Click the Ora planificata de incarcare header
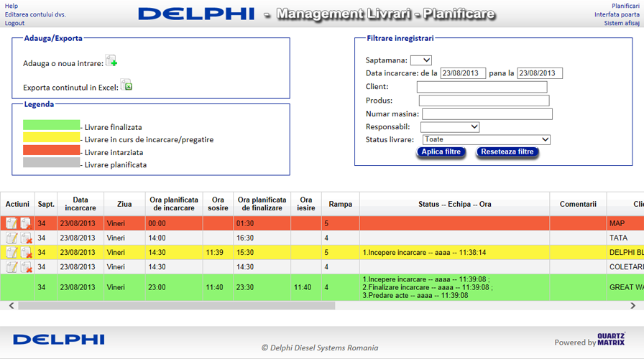The height and width of the screenshot is (359, 644). pyautogui.click(x=174, y=204)
